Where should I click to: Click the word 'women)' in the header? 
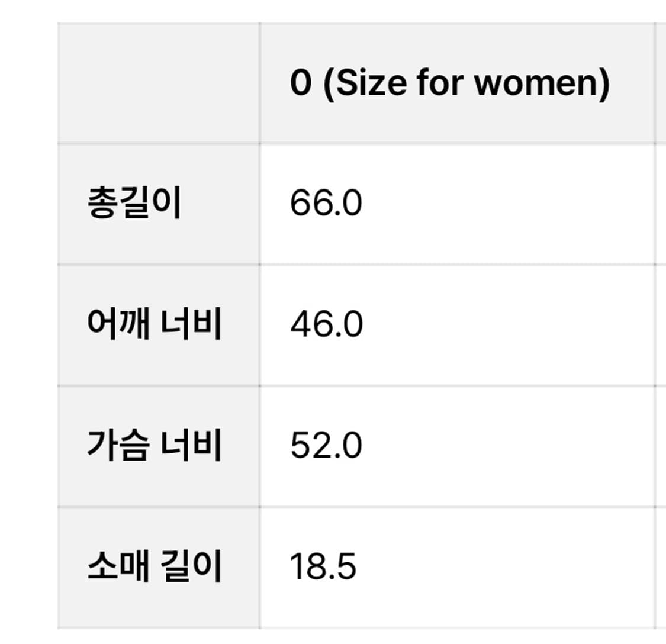[x=542, y=83]
